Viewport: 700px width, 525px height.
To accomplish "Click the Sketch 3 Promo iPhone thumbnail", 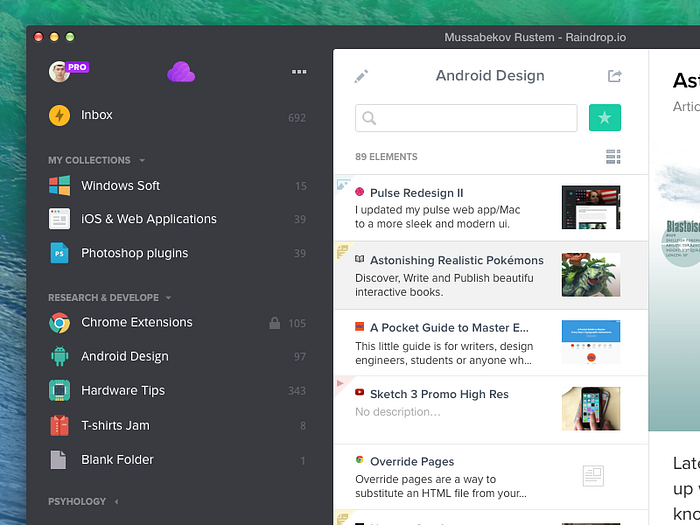I will 591,408.
